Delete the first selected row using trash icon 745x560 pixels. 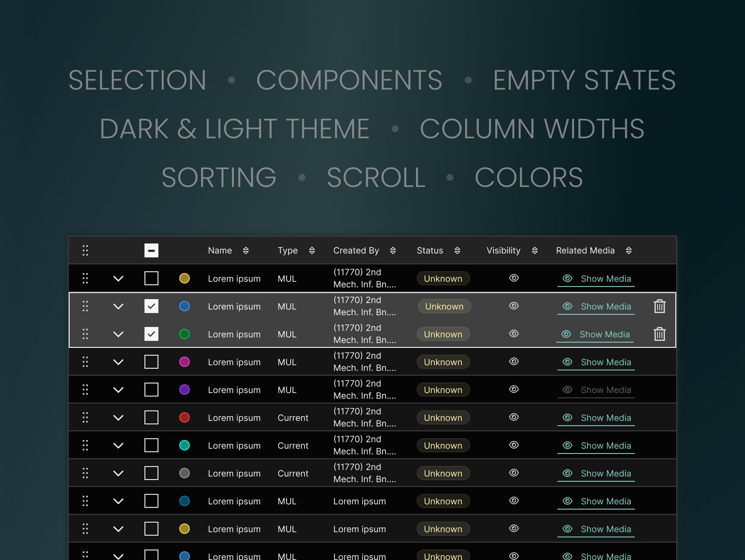point(659,306)
